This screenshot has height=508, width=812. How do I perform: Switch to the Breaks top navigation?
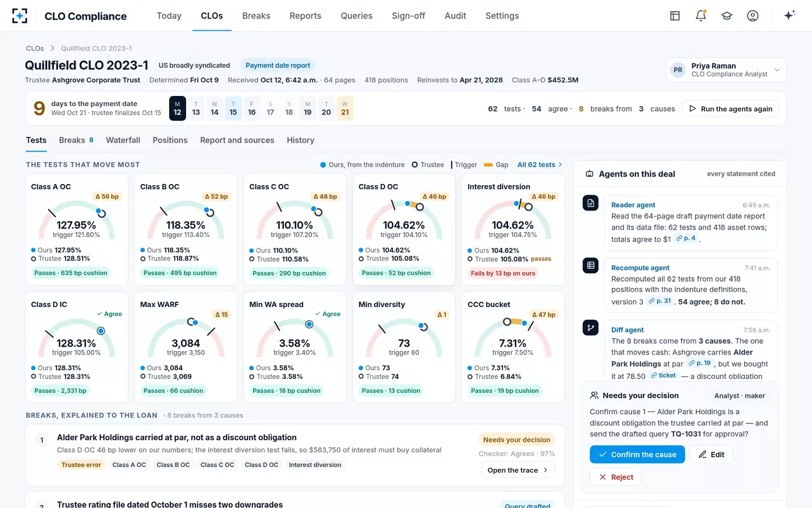256,16
